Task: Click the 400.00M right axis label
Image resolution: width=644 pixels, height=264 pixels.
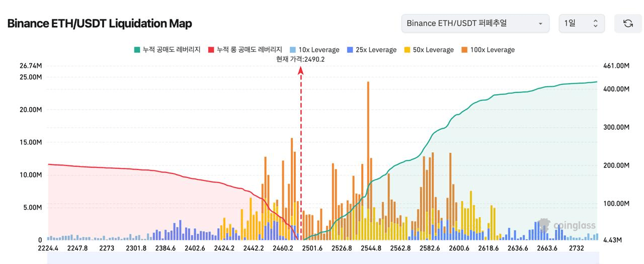Action: (616, 89)
